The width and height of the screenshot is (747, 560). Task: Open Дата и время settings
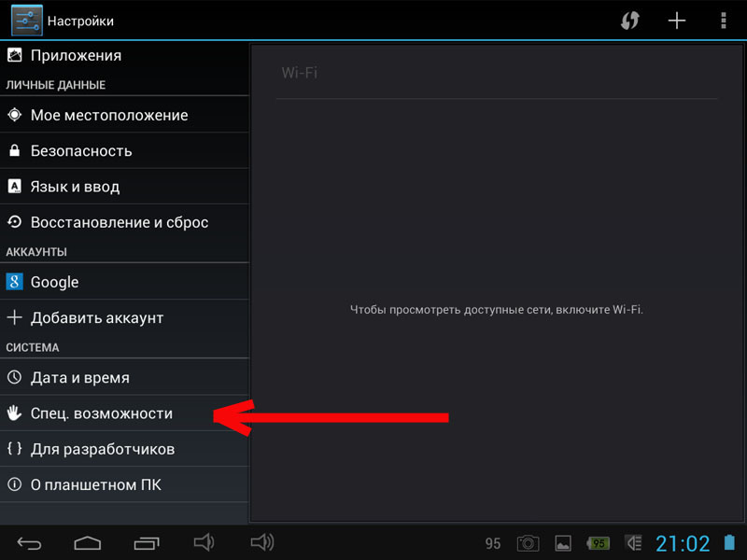[79, 378]
